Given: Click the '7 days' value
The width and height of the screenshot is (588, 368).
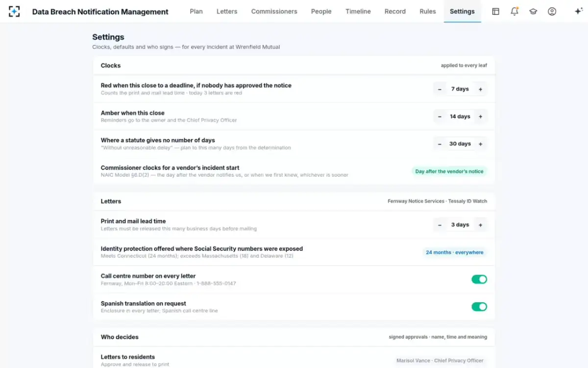Looking at the screenshot, I should click(x=460, y=89).
